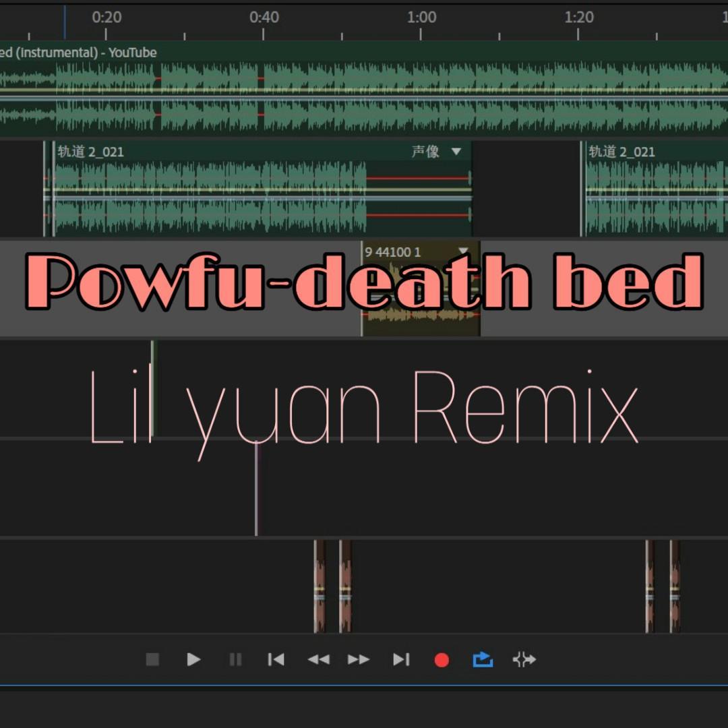The width and height of the screenshot is (728, 728).
Task: Click the 声像 pan label on the clip header
Action: coord(425,152)
